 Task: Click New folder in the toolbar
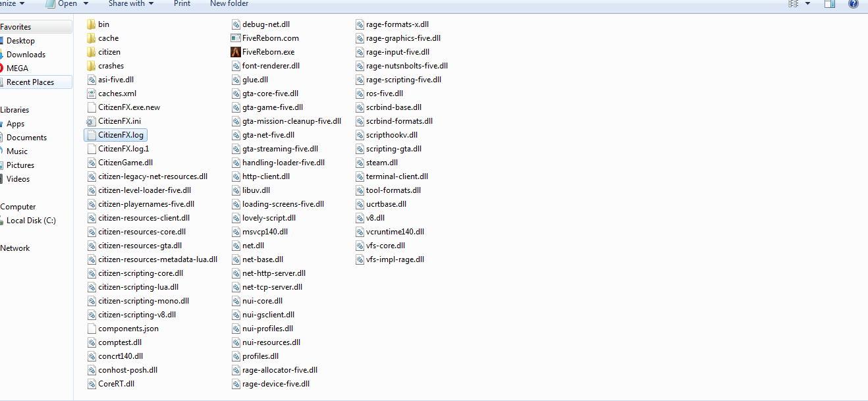pos(229,3)
